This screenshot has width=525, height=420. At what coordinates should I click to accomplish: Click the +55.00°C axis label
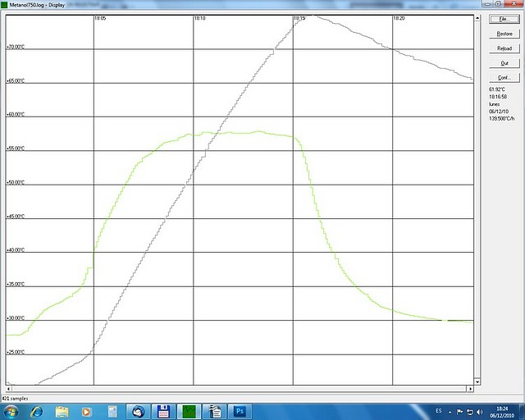(16, 148)
